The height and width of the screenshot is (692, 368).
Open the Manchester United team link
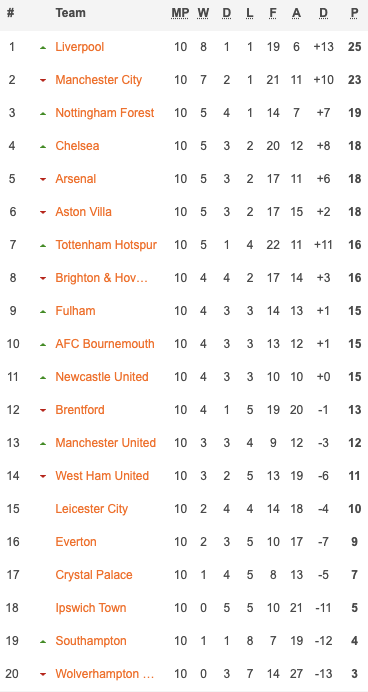(x=105, y=443)
